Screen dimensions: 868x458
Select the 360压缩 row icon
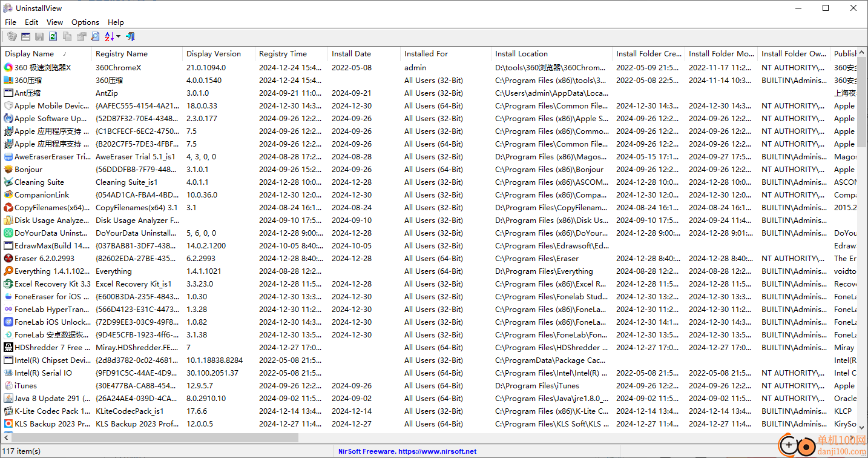[x=8, y=81]
